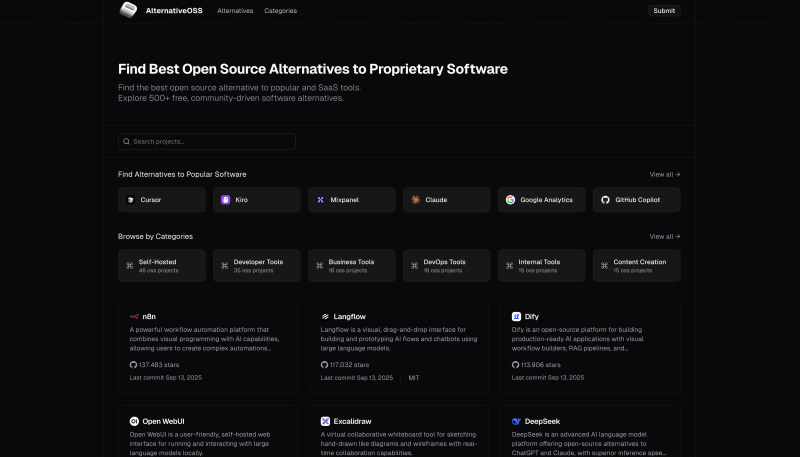Click the GitHub icon by 117.032 stars
Screen dimensions: 800x457
[324, 365]
